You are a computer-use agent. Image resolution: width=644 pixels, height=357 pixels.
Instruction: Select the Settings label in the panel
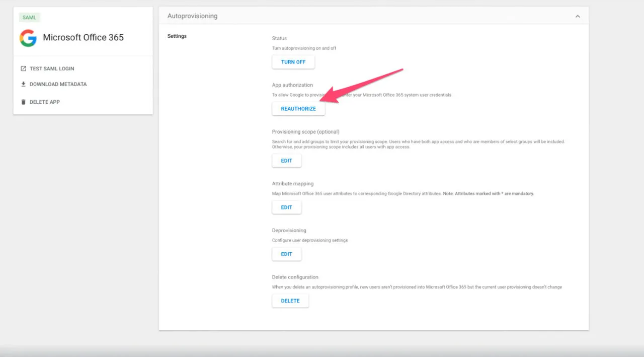click(x=177, y=36)
